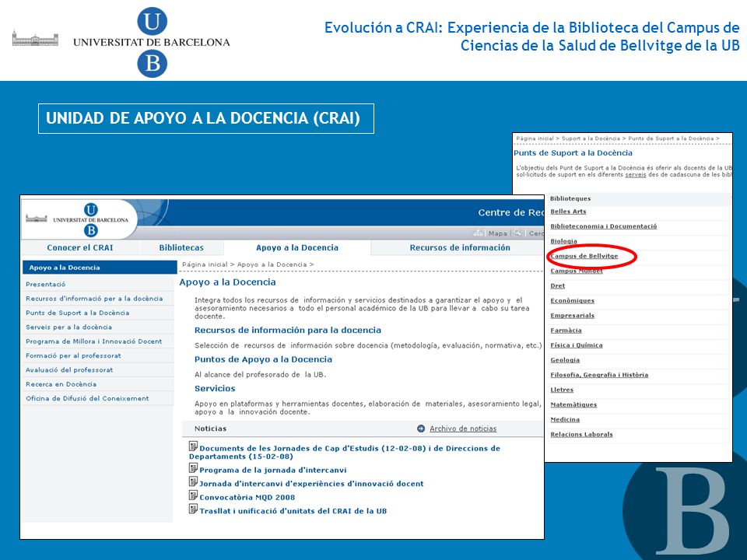Open the Relacions Laborals library link
The image size is (747, 560).
pyautogui.click(x=581, y=434)
